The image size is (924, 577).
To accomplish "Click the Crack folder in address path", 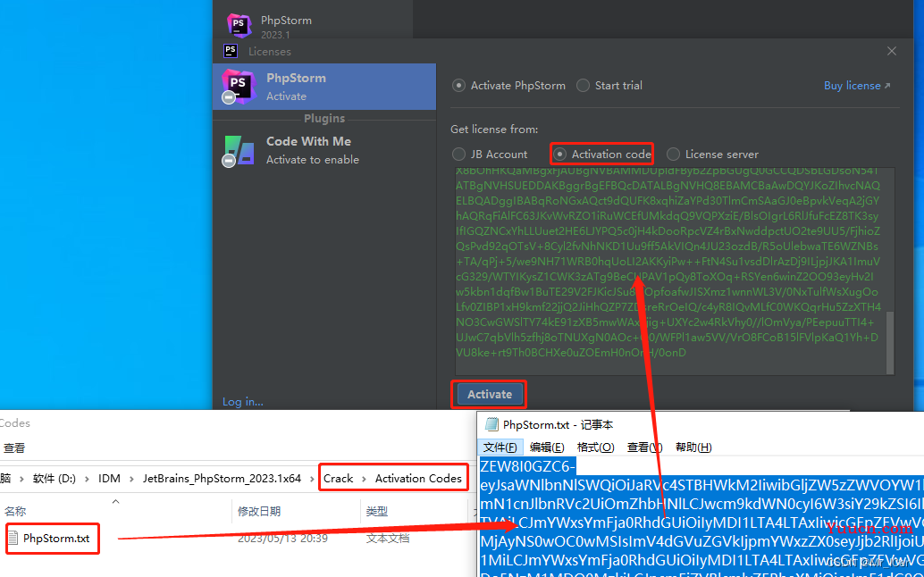I will click(339, 478).
